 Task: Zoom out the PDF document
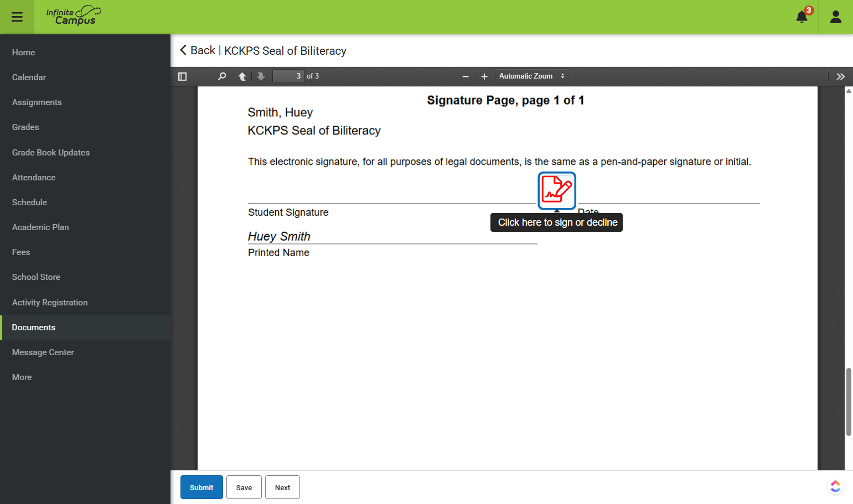click(466, 76)
